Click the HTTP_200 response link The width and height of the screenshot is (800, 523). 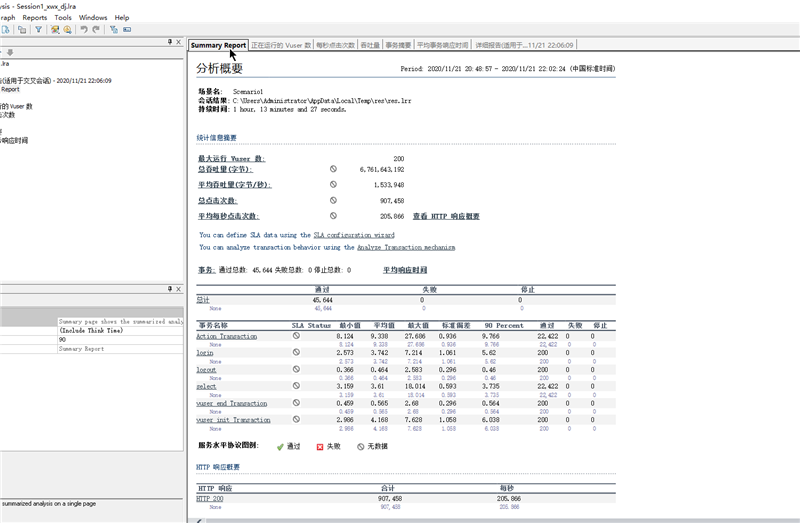pos(210,498)
